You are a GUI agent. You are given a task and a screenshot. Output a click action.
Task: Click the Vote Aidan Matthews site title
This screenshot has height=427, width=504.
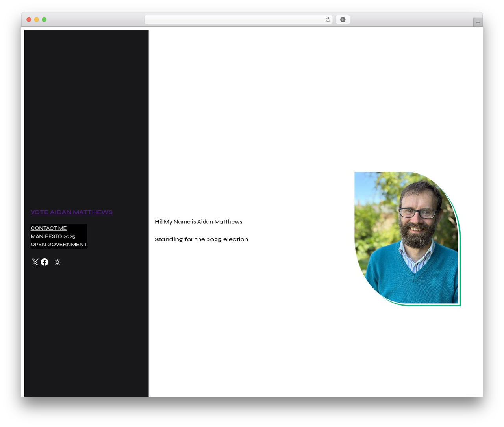[x=72, y=212]
